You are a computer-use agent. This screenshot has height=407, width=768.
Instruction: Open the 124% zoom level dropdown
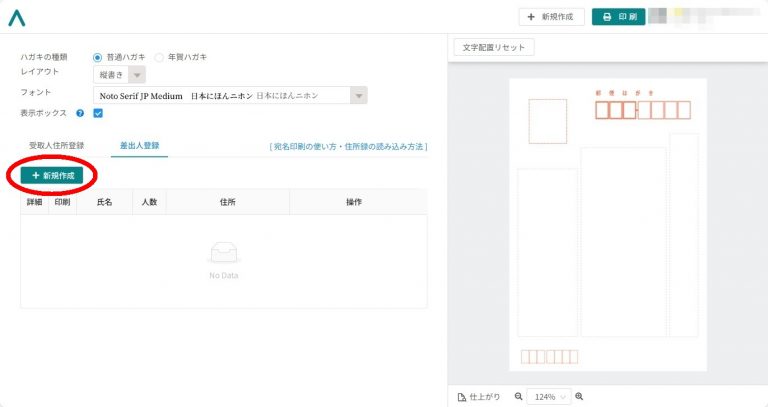549,397
